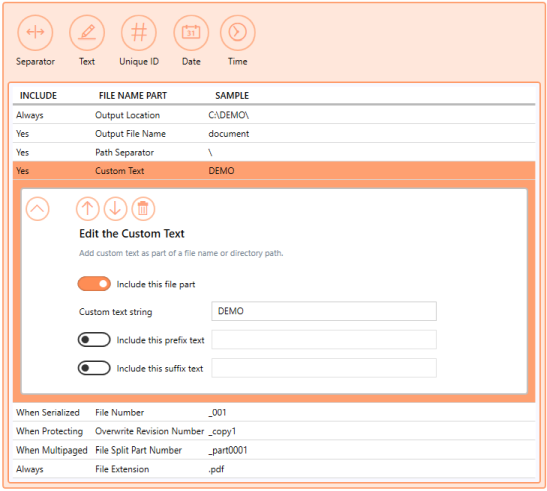Add a Unique ID part
The image size is (547, 491).
(x=139, y=32)
